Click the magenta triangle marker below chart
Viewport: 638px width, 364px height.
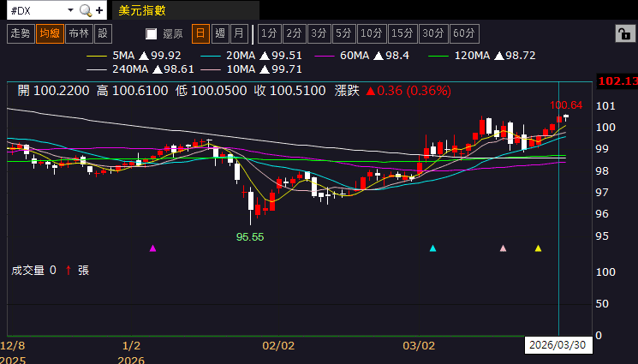153,248
